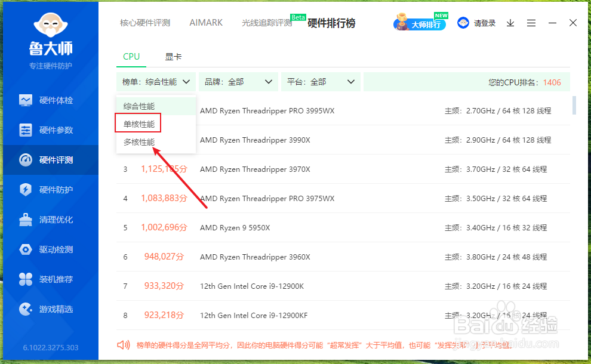
Task: Select AMD Ryzen Threadripper 3960X row
Action: tap(343, 257)
